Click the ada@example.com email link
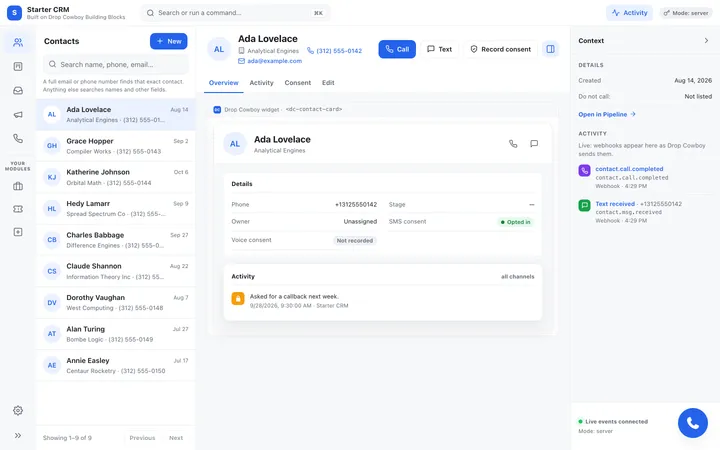 [270, 61]
